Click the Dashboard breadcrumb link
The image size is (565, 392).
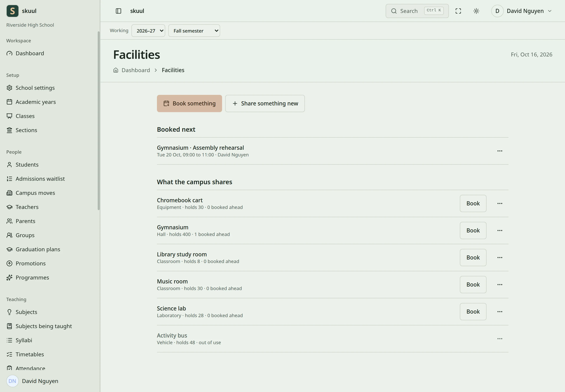(136, 70)
